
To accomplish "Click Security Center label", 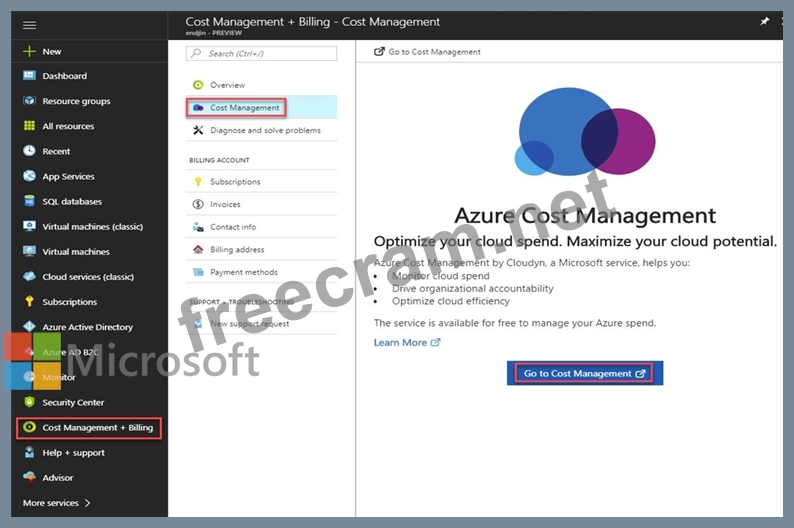I will pos(73,402).
